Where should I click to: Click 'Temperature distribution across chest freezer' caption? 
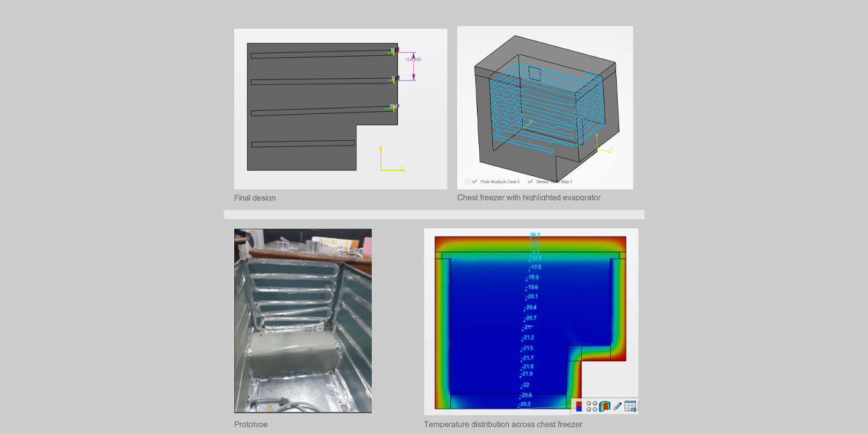[x=503, y=424]
